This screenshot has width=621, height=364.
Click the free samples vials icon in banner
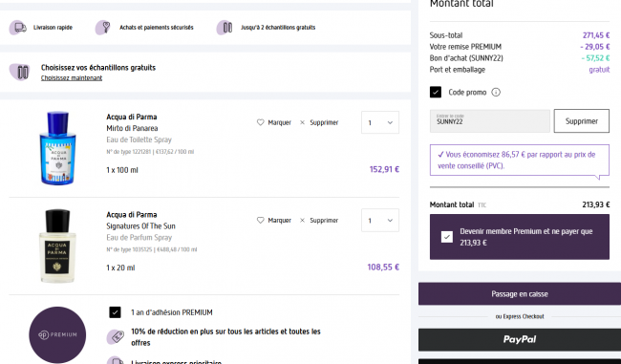pos(225,28)
